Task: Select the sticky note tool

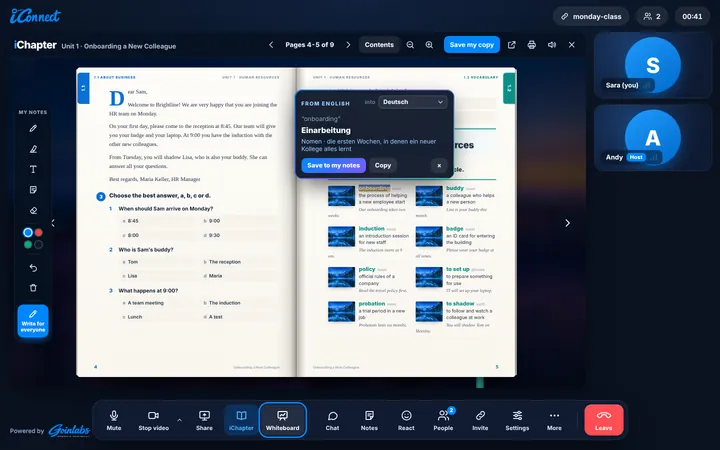Action: pos(33,190)
